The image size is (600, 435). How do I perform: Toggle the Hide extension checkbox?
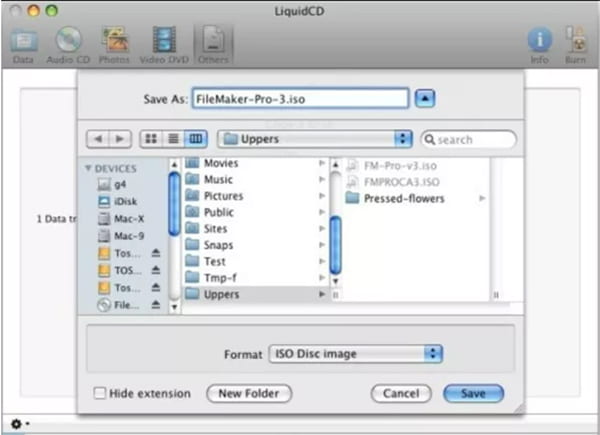click(x=99, y=393)
